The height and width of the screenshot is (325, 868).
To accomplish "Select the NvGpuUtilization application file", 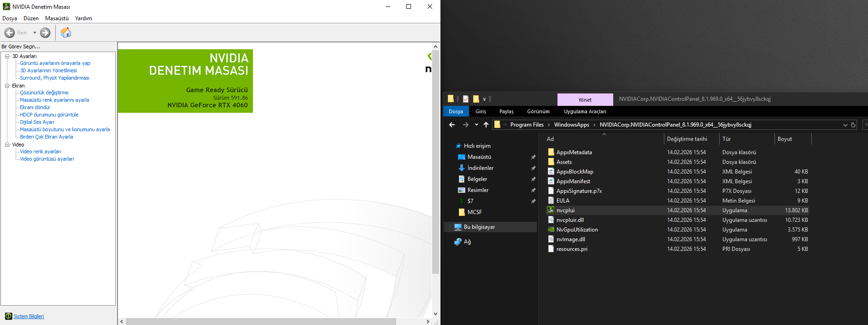I will pos(577,230).
